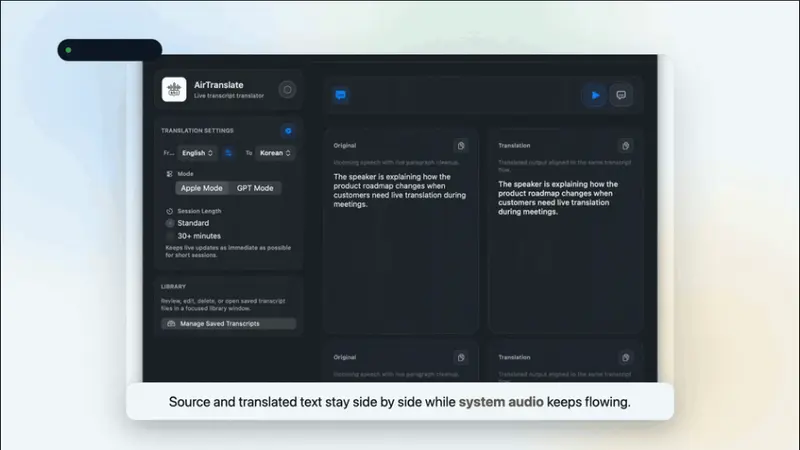Click the Session Length clock icon
Viewport: 800px width, 450px height.
tap(169, 211)
